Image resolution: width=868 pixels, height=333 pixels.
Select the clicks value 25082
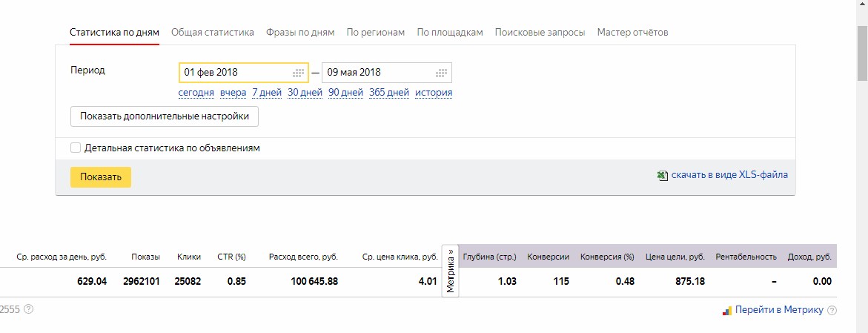point(188,282)
